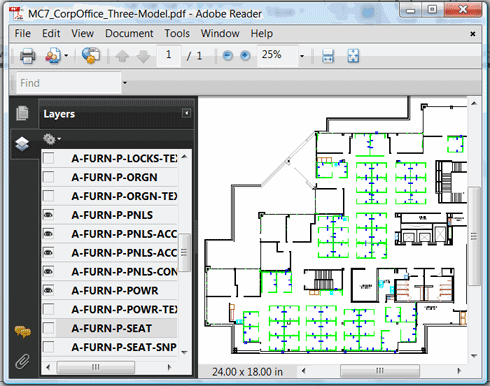Viewport: 490px width, 386px height.
Task: Select the A-FURN-P-SEAT layer name
Action: pos(112,328)
